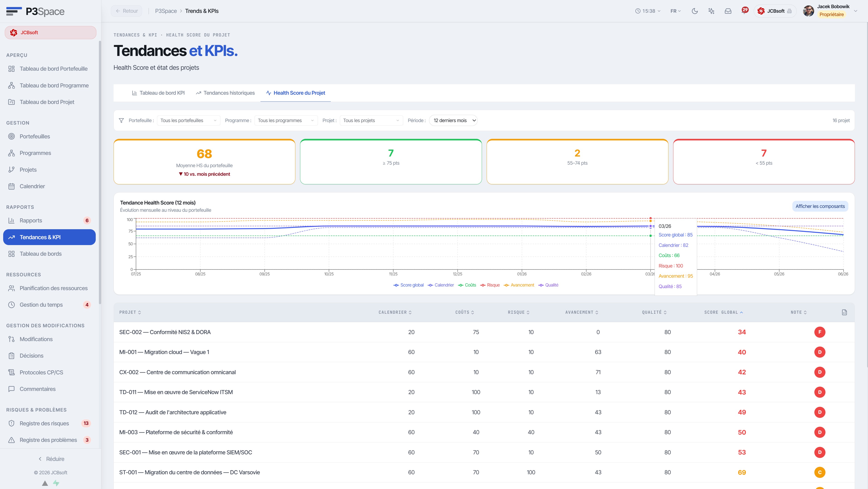The width and height of the screenshot is (868, 489).
Task: Open the FR language dropdown
Action: [676, 11]
